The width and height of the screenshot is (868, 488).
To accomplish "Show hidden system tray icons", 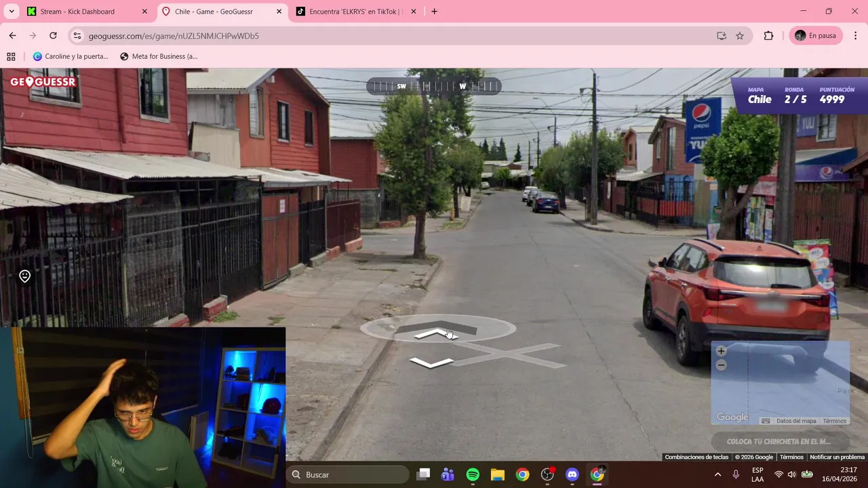I will point(717,474).
